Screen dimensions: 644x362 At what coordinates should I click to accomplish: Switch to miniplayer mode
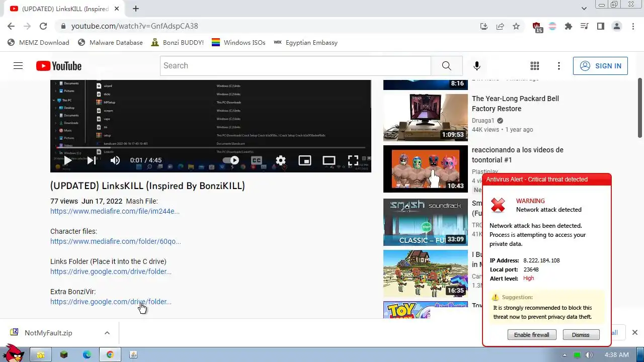click(x=305, y=160)
